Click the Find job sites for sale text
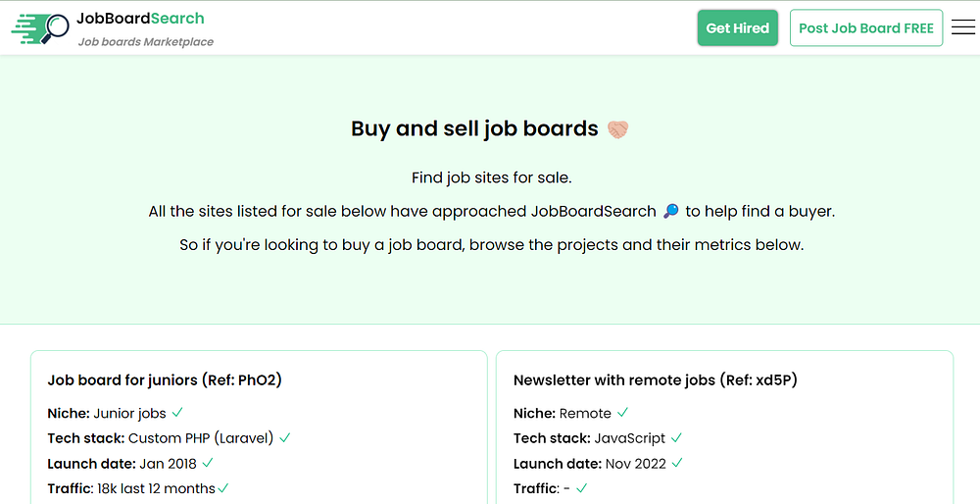 (x=491, y=178)
